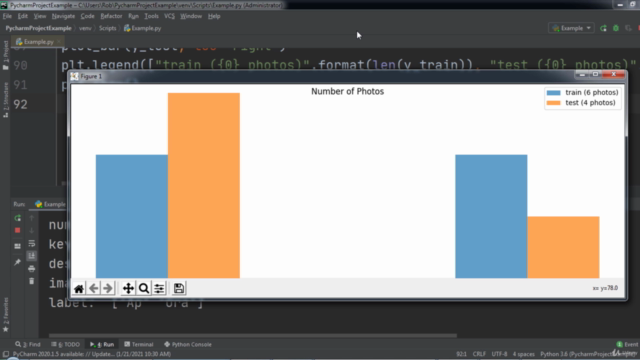The height and width of the screenshot is (360, 640).
Task: Print the Run console output
Action: tap(31, 269)
